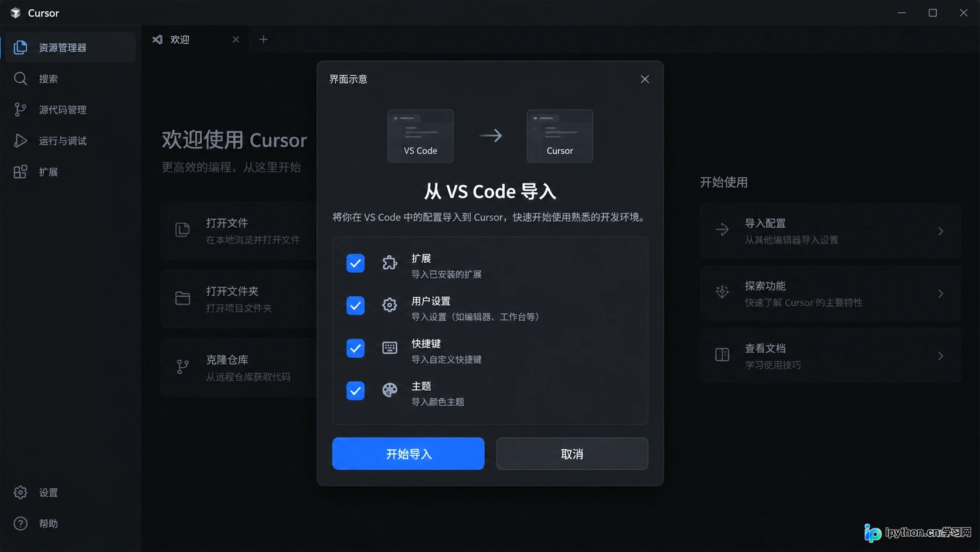Uncheck the 扩展 import checkbox

[x=355, y=263]
